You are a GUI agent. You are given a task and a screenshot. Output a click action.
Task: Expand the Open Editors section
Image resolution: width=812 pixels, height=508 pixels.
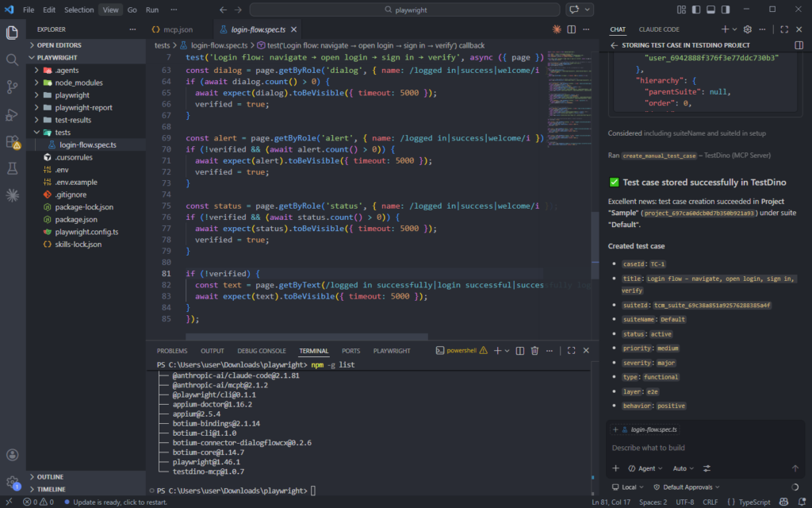59,45
